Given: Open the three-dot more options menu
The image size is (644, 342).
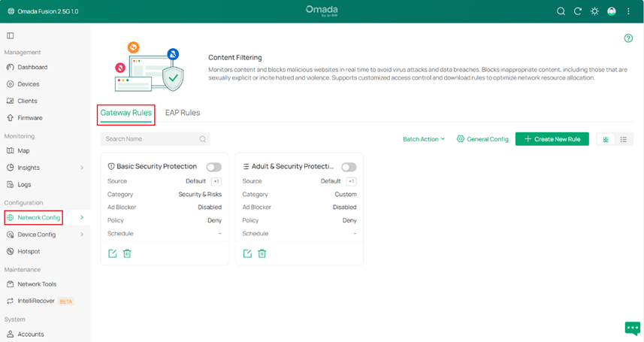Looking at the screenshot, I should point(628,11).
